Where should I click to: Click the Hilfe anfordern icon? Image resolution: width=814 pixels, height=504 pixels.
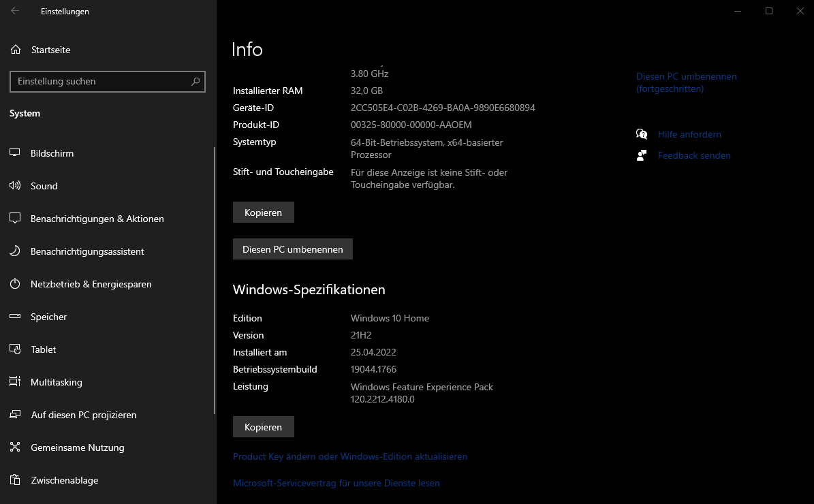pyautogui.click(x=642, y=134)
